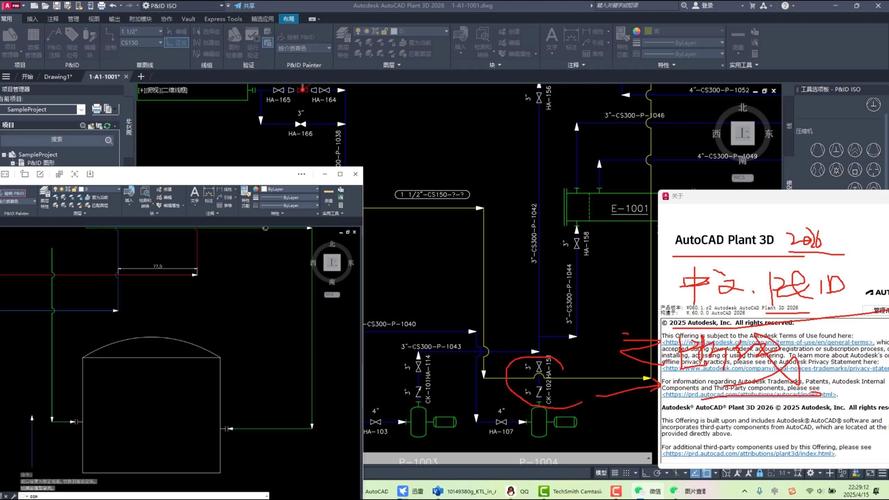Click the layer lightbulb on/off icon
The image size is (889, 500).
(358, 31)
